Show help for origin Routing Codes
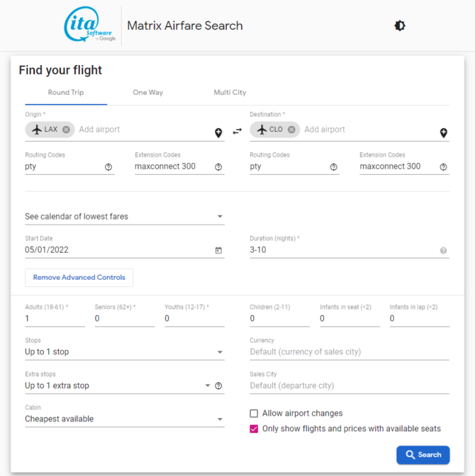The height and width of the screenshot is (476, 475). [x=108, y=167]
